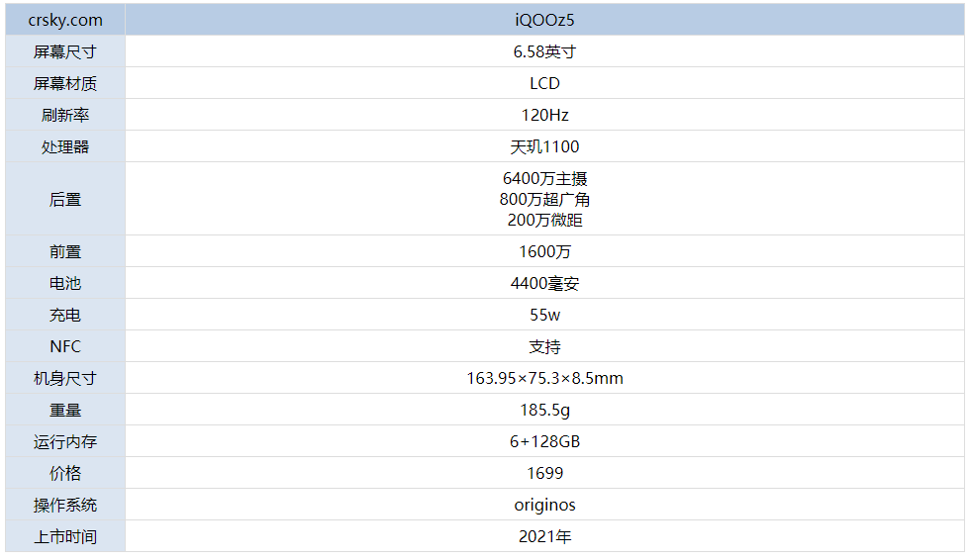This screenshot has height=560, width=969.
Task: Click the 前置 row label
Action: pyautogui.click(x=65, y=252)
